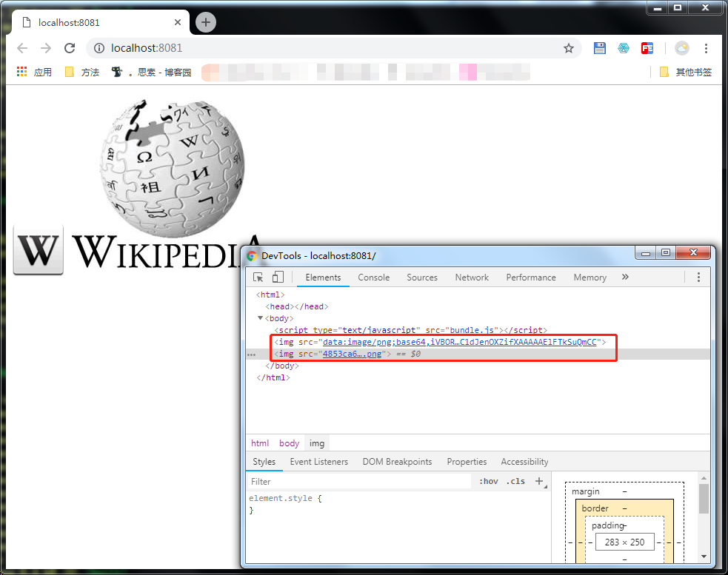Switch to the Console tab
This screenshot has height=575, width=728.
coord(374,277)
